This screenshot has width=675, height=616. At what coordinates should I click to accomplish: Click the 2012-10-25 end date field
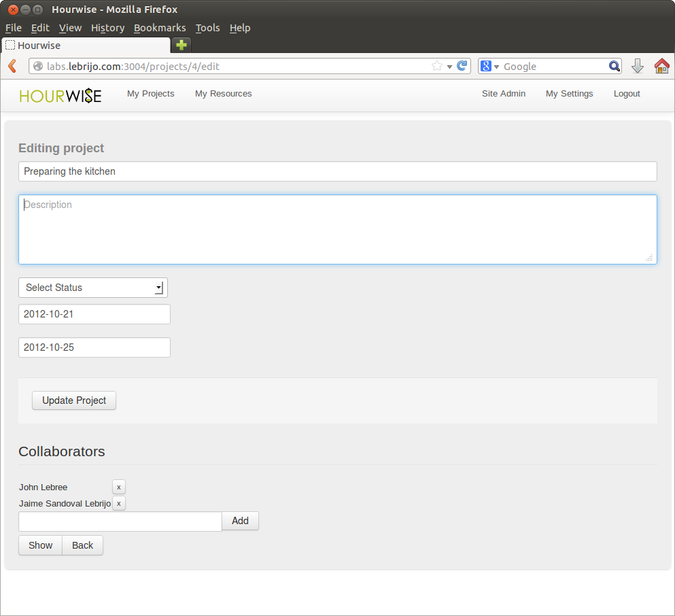94,347
